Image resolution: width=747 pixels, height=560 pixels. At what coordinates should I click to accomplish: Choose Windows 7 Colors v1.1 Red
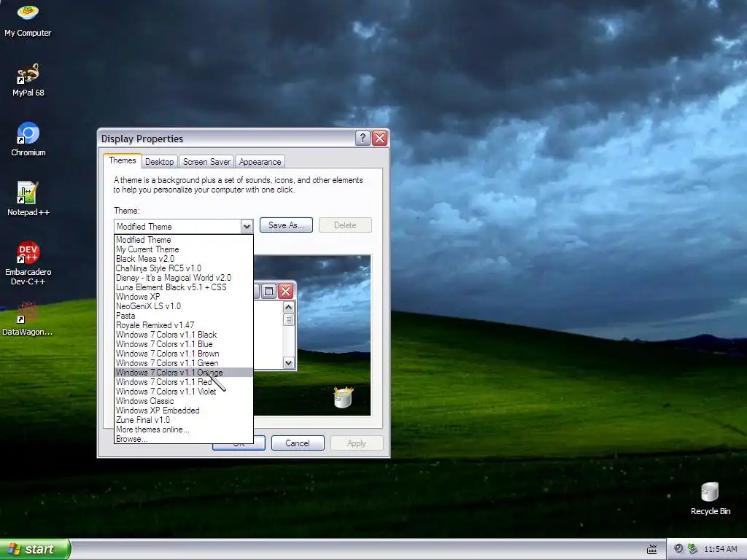[x=183, y=382]
